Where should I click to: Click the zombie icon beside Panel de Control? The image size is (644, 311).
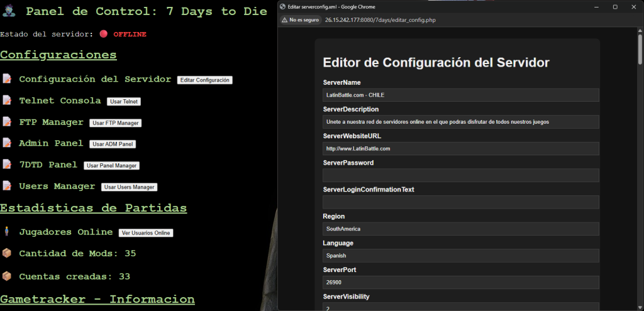tap(8, 11)
